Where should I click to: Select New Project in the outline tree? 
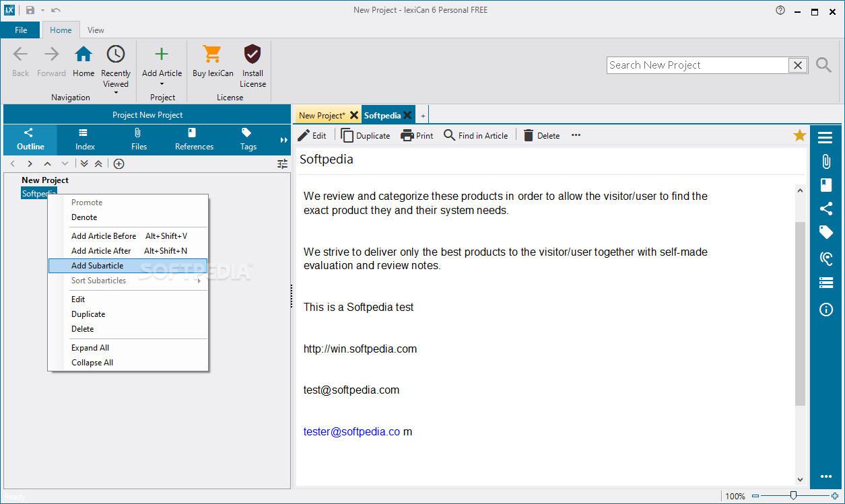pyautogui.click(x=45, y=180)
